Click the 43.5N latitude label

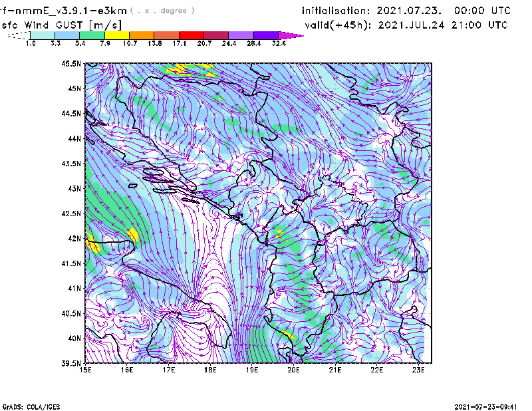[71, 164]
